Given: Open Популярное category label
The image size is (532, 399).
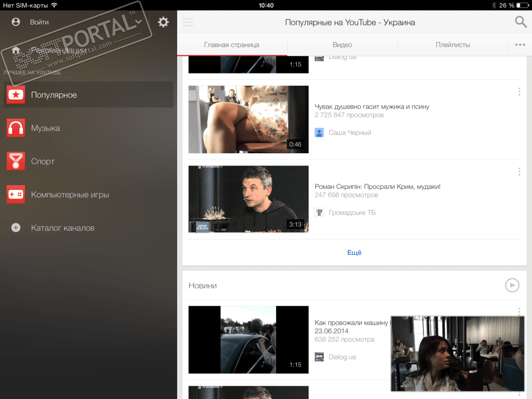Looking at the screenshot, I should pos(54,95).
